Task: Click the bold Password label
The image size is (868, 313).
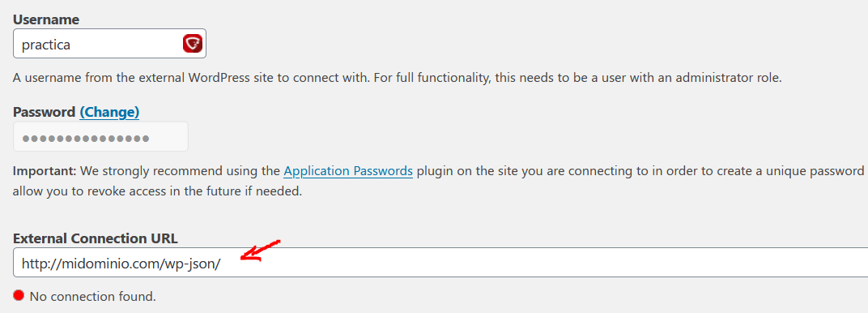Action: point(44,112)
